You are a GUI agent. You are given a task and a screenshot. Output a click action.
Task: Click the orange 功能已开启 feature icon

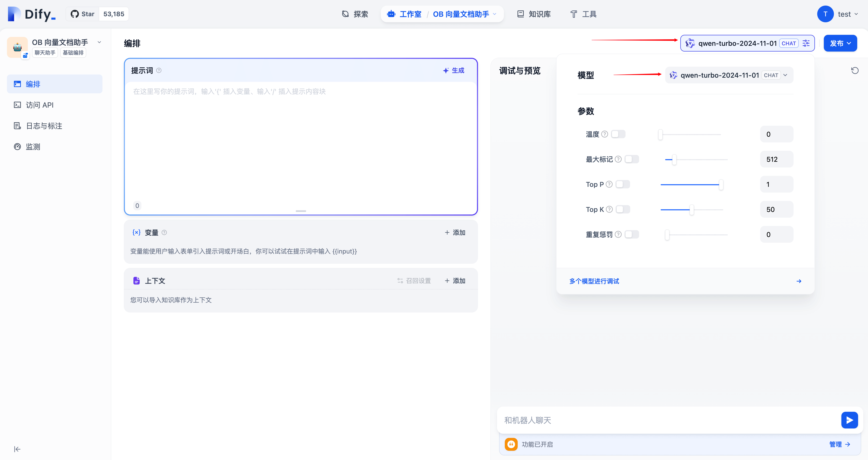pyautogui.click(x=511, y=444)
